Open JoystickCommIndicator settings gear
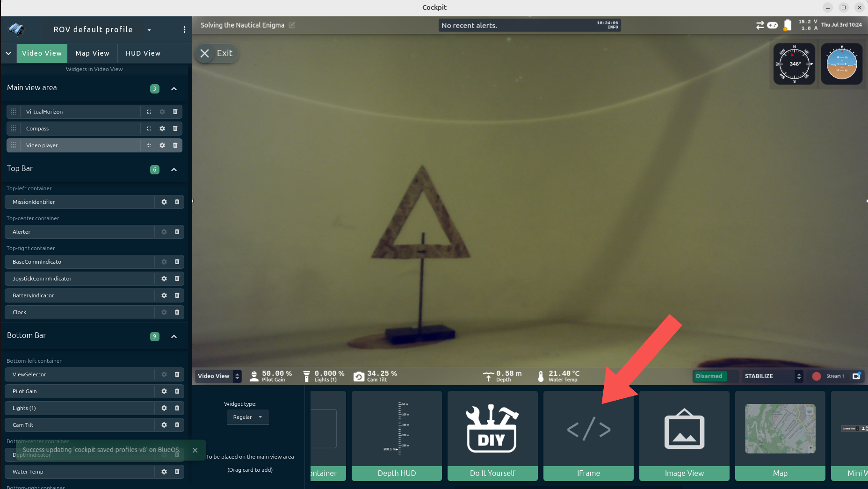The width and height of the screenshot is (868, 489). tap(164, 279)
